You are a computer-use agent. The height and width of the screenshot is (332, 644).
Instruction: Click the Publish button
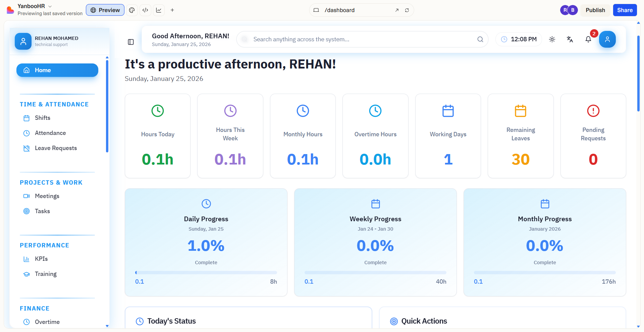point(595,10)
